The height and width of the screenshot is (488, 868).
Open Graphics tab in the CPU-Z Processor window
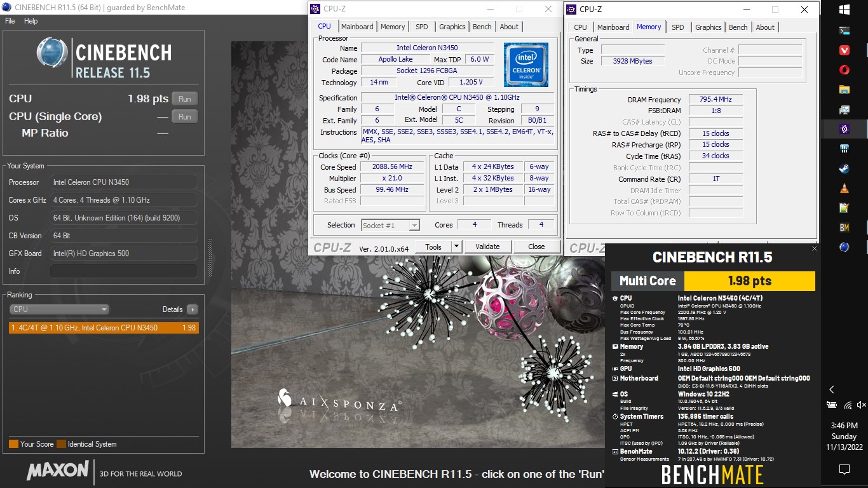pyautogui.click(x=452, y=27)
